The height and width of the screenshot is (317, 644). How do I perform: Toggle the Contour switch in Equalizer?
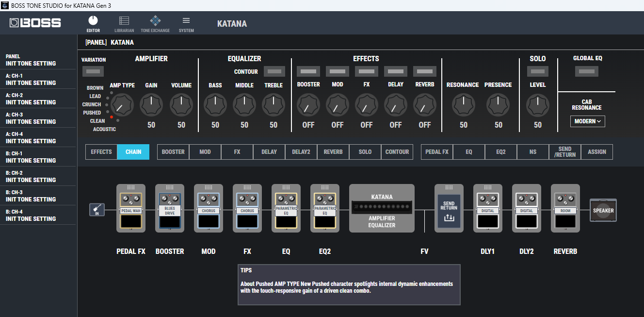(274, 71)
